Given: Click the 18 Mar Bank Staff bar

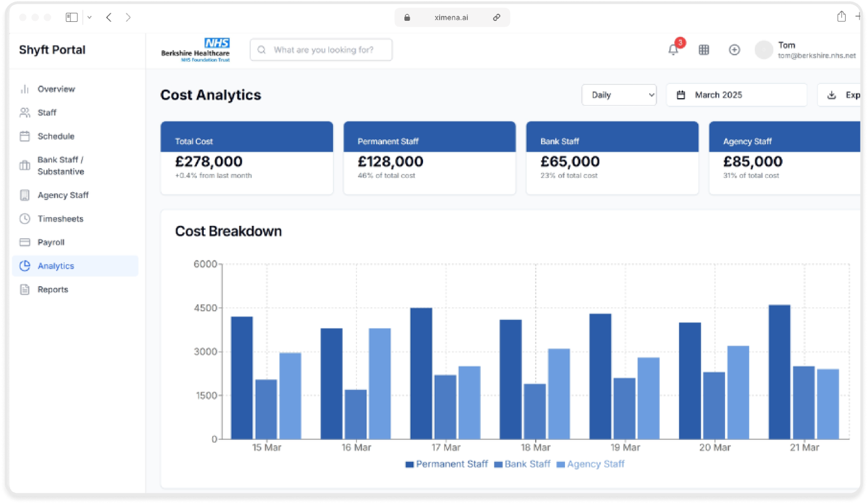Looking at the screenshot, I should pos(535,412).
